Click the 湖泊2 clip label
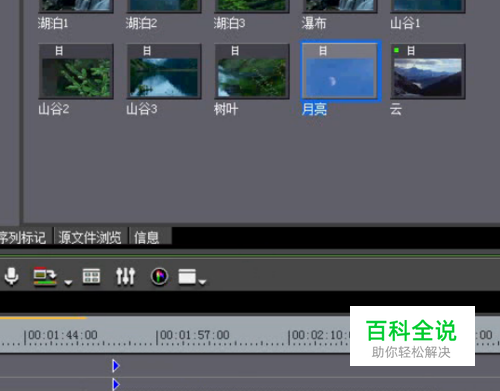This screenshot has height=391, width=500. (x=141, y=23)
